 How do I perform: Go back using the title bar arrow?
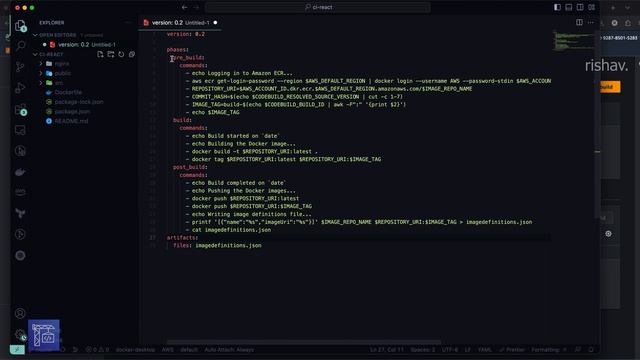(x=184, y=7)
